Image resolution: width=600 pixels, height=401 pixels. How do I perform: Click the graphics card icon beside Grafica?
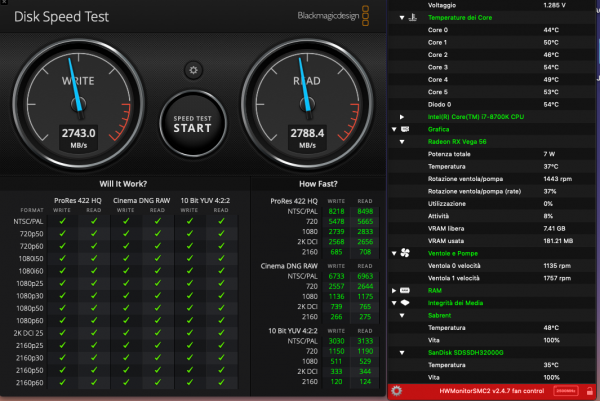405,129
